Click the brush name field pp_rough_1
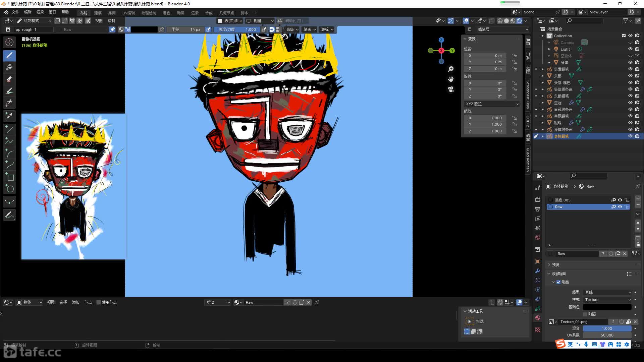Screen dimensions: 644x362 point(34,29)
